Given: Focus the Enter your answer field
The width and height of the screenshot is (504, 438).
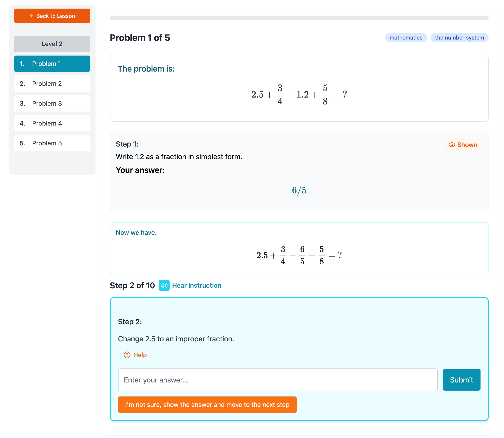Looking at the screenshot, I should [x=278, y=380].
